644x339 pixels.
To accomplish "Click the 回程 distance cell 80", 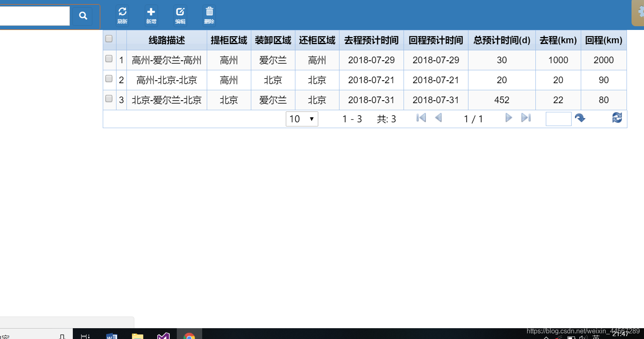I will tap(604, 100).
